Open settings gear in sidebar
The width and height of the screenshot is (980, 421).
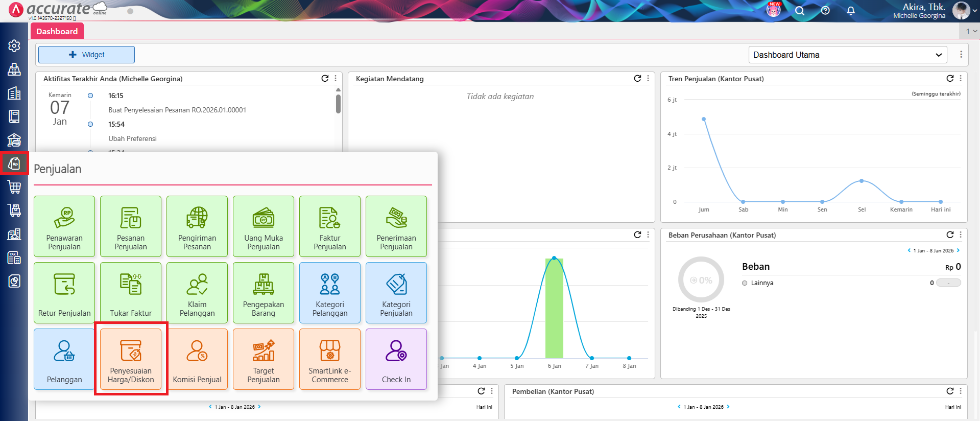(x=14, y=45)
